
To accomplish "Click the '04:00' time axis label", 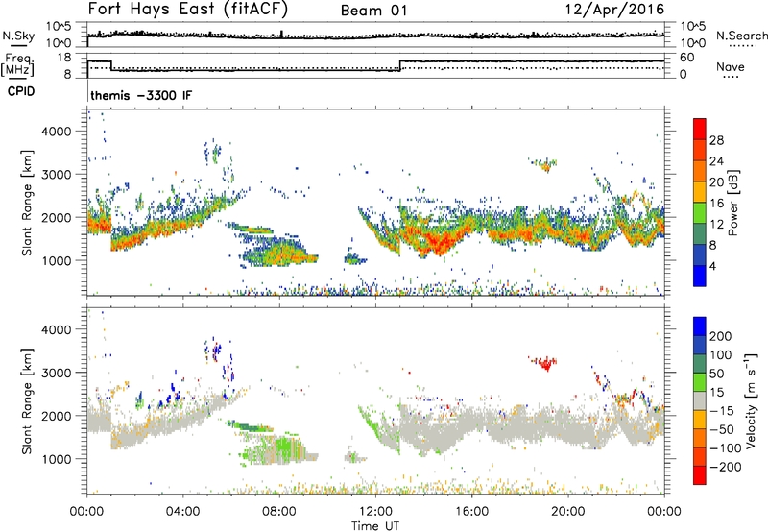I will pyautogui.click(x=182, y=512).
